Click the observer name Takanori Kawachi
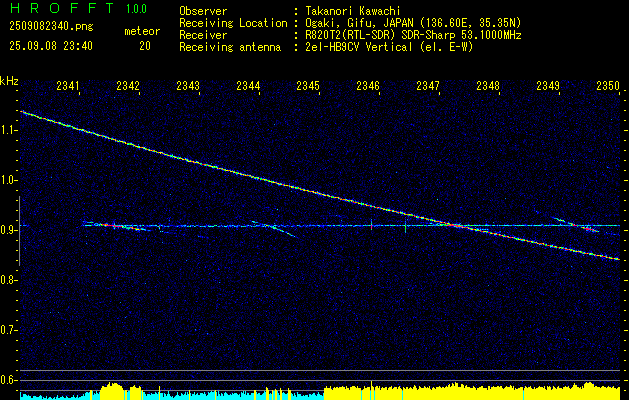629x400 pixels. click(x=353, y=11)
